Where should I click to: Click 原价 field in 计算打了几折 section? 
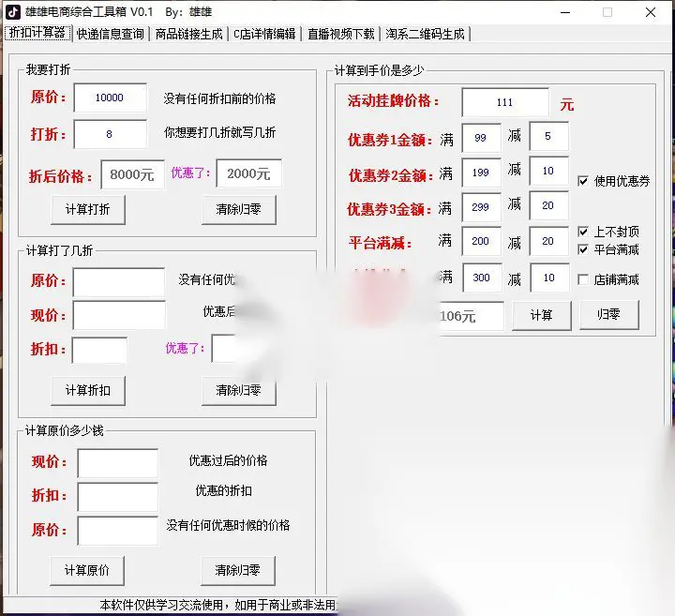point(119,282)
